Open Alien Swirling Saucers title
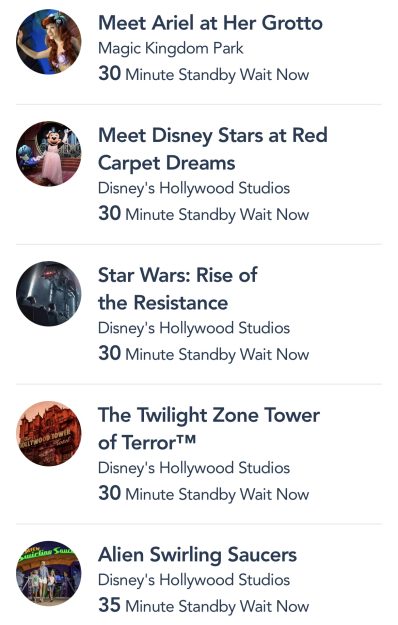 197,555
